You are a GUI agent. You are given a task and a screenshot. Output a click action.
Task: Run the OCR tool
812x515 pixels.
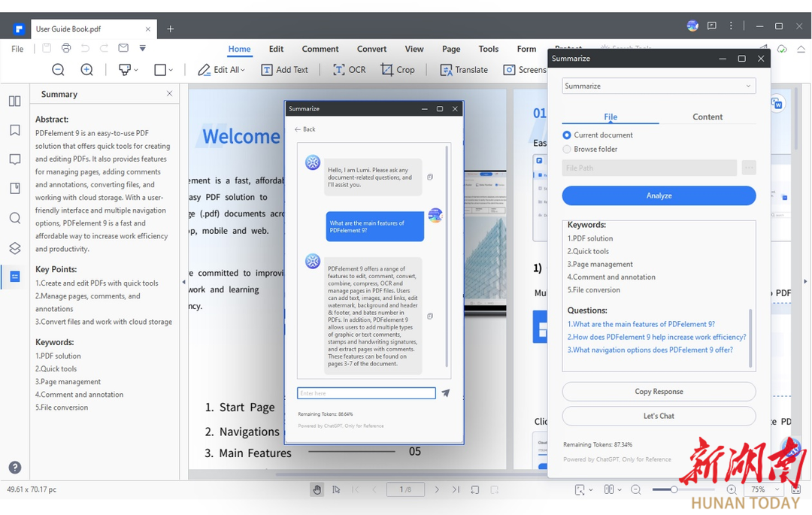click(349, 69)
